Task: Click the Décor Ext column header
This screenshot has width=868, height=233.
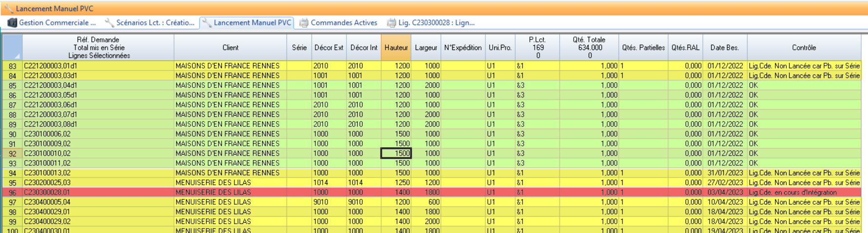Action: 328,48
